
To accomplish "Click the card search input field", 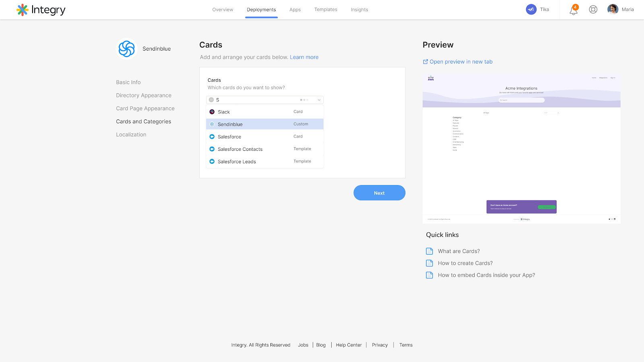I will 265,100.
